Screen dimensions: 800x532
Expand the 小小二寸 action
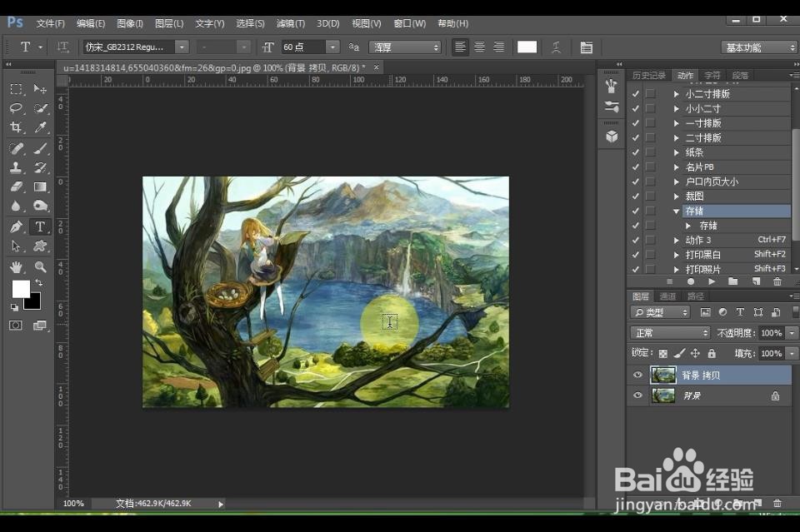point(677,108)
